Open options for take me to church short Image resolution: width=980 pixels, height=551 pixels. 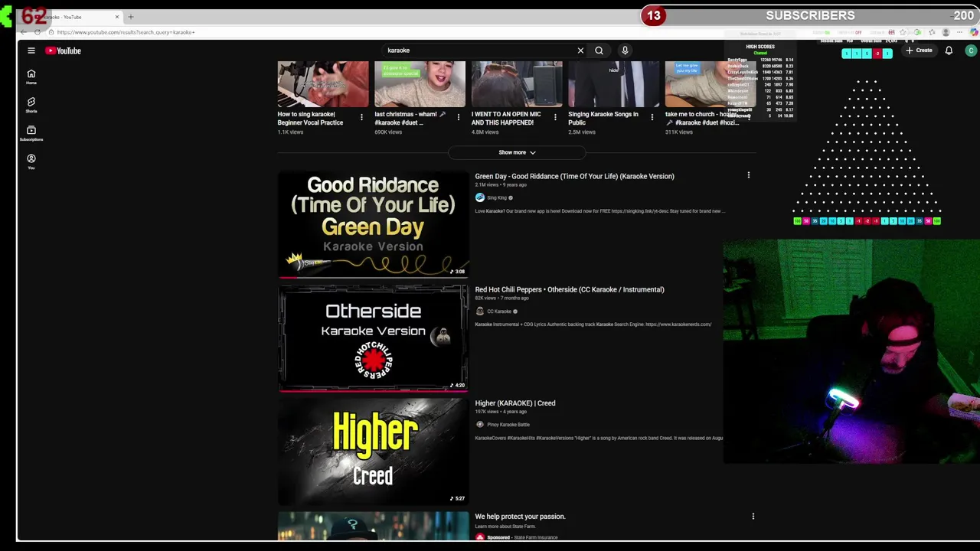[749, 117]
